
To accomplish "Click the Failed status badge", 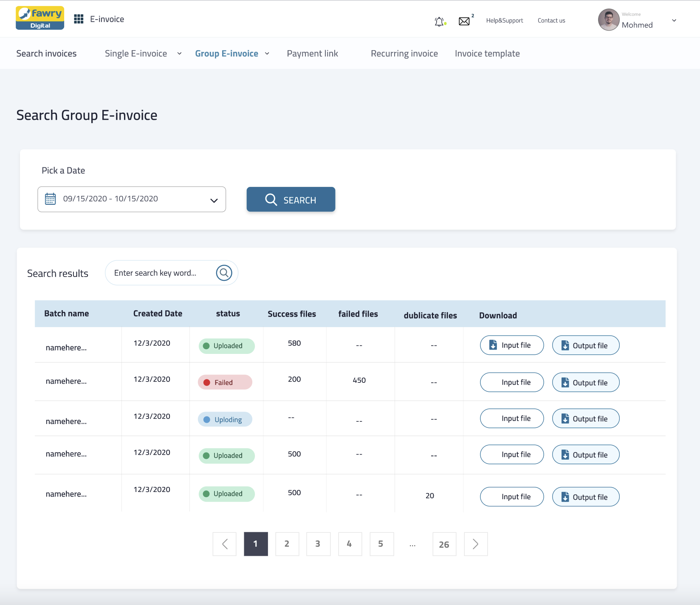I will pos(225,382).
